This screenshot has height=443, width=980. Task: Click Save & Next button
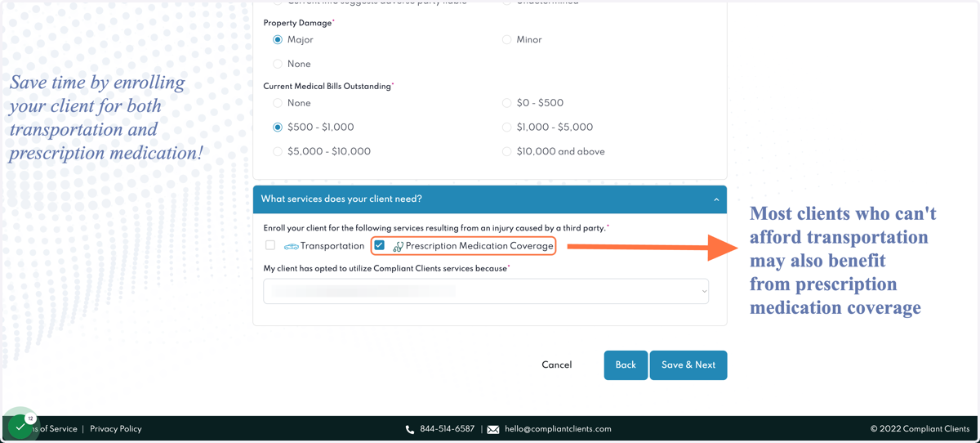click(688, 365)
